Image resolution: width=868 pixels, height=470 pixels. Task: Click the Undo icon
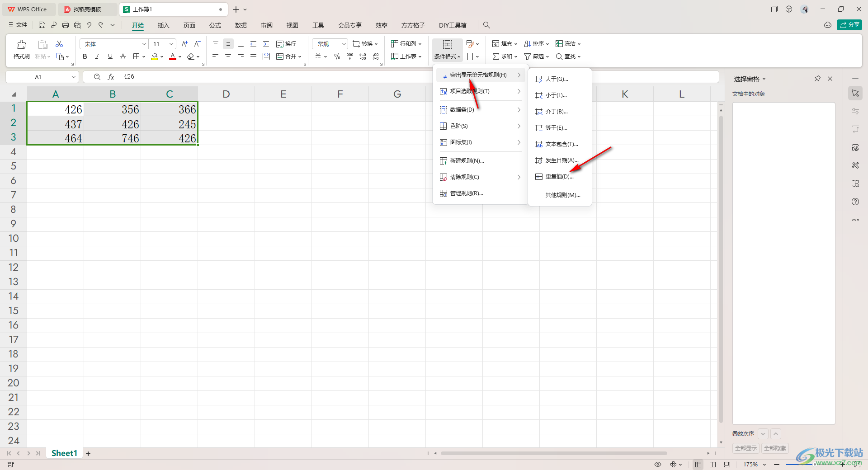[89, 25]
